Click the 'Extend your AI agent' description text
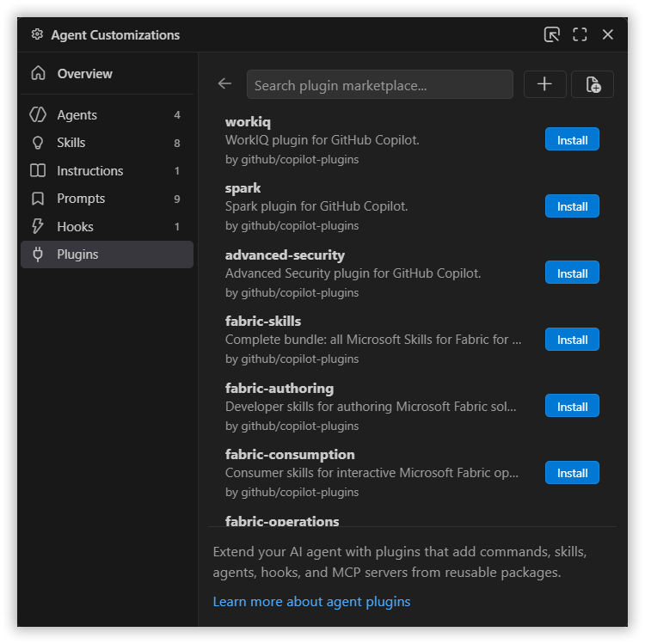 399,562
